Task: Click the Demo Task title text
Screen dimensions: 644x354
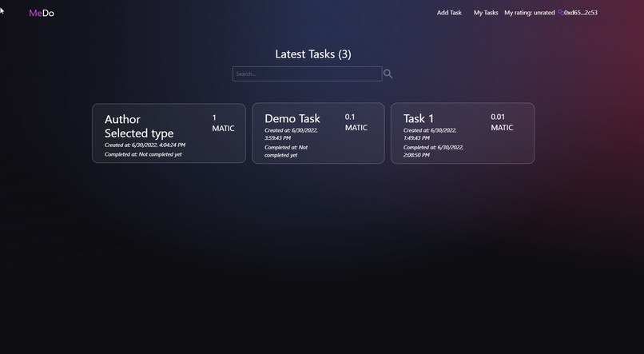Action: click(x=292, y=119)
